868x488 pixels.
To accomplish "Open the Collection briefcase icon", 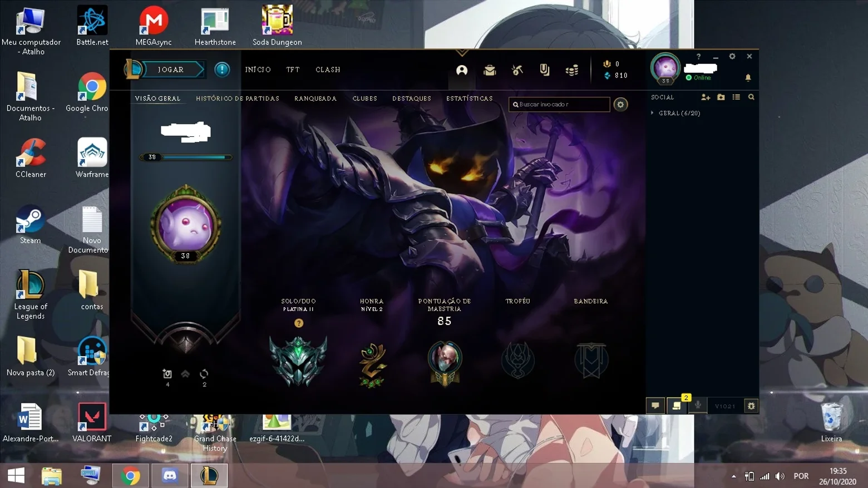I will coord(490,70).
